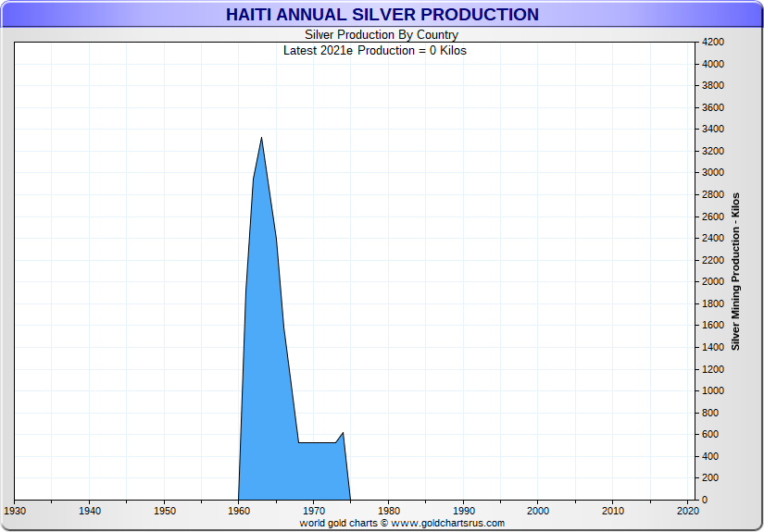The height and width of the screenshot is (532, 764).
Task: Click the 2000 year label on the x-axis
Action: point(538,510)
